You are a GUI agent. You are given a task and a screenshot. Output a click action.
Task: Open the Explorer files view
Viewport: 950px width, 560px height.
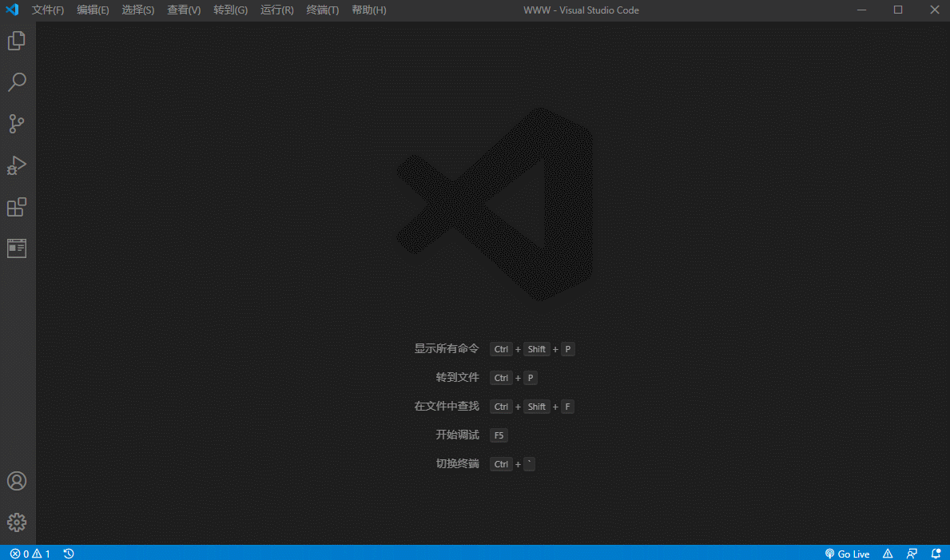pos(17,41)
